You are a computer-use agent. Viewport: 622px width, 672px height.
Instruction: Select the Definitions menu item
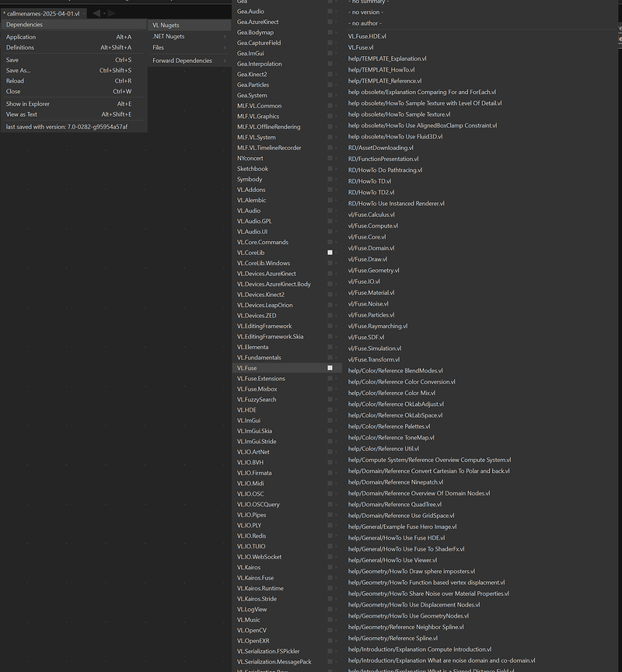[74, 47]
